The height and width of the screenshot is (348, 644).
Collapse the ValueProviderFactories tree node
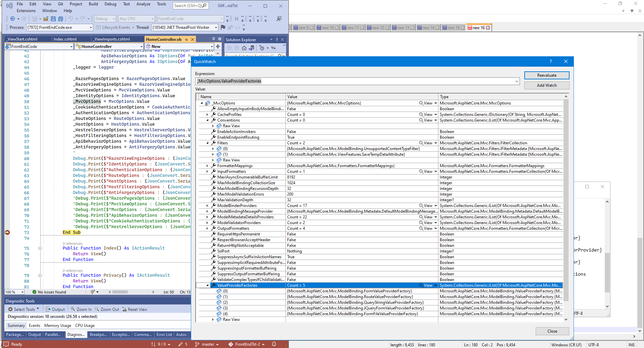(x=207, y=285)
